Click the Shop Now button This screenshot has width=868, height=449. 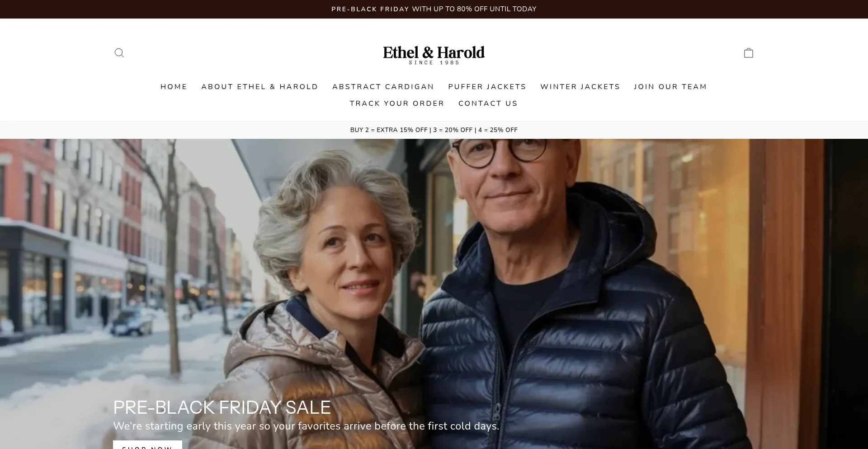(x=147, y=445)
